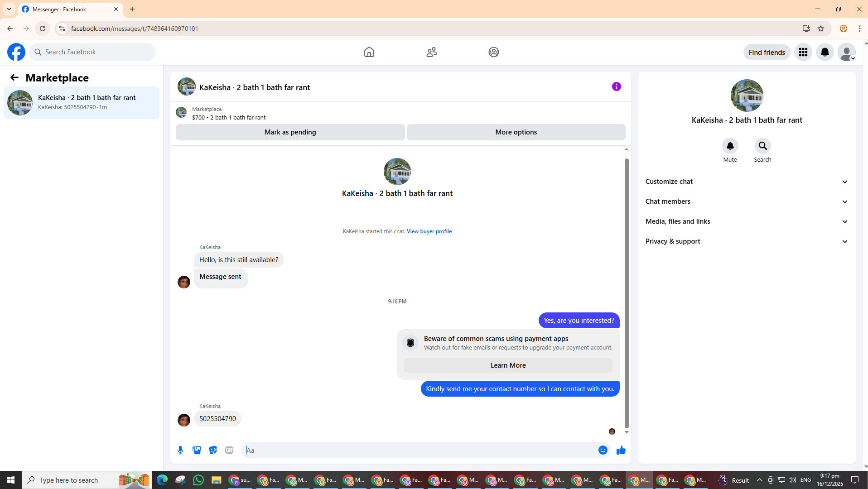The height and width of the screenshot is (489, 868).
Task: Search in conversation with the magnifier icon
Action: (x=763, y=146)
